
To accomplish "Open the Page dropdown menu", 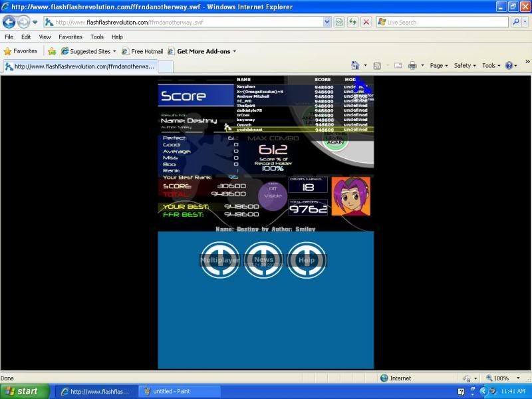I will (x=440, y=65).
